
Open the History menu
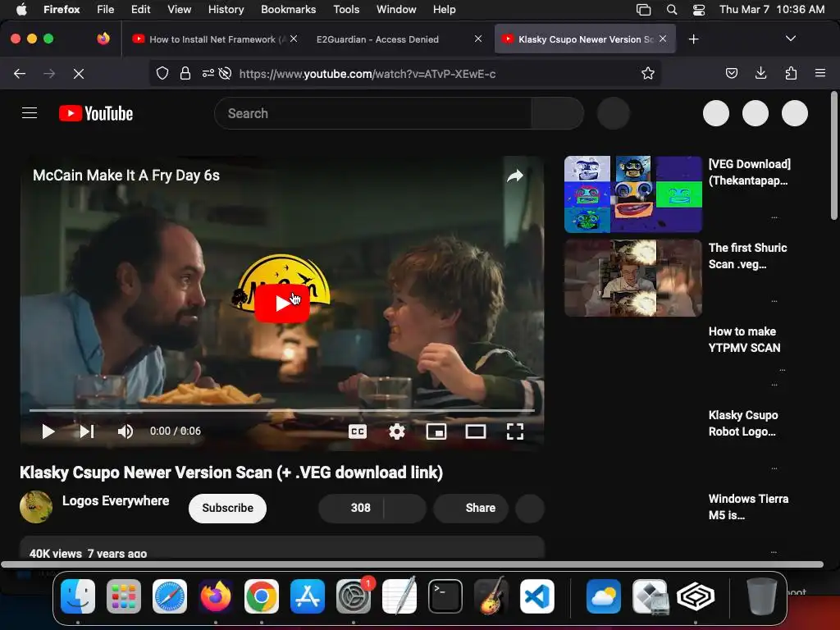(x=226, y=9)
